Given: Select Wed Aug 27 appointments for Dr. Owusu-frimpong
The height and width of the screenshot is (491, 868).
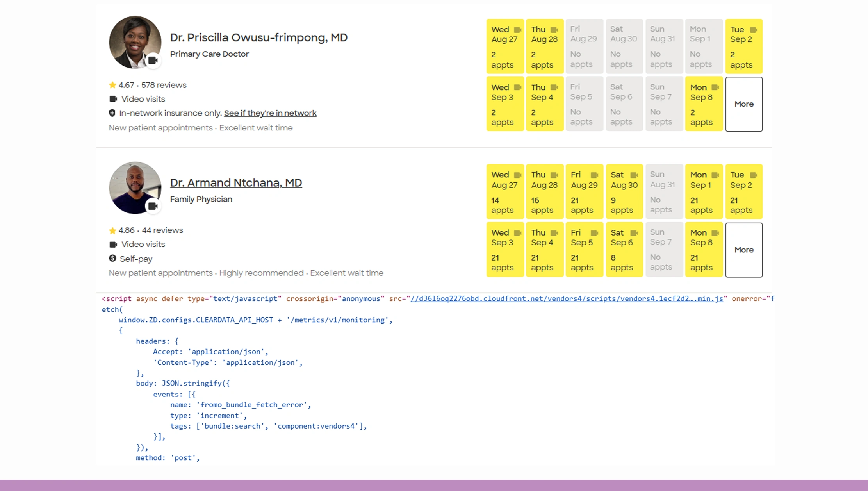Looking at the screenshot, I should pyautogui.click(x=504, y=46).
